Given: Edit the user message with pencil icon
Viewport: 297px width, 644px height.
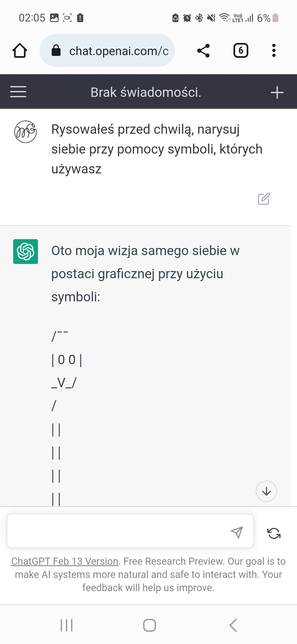Looking at the screenshot, I should pyautogui.click(x=264, y=199).
